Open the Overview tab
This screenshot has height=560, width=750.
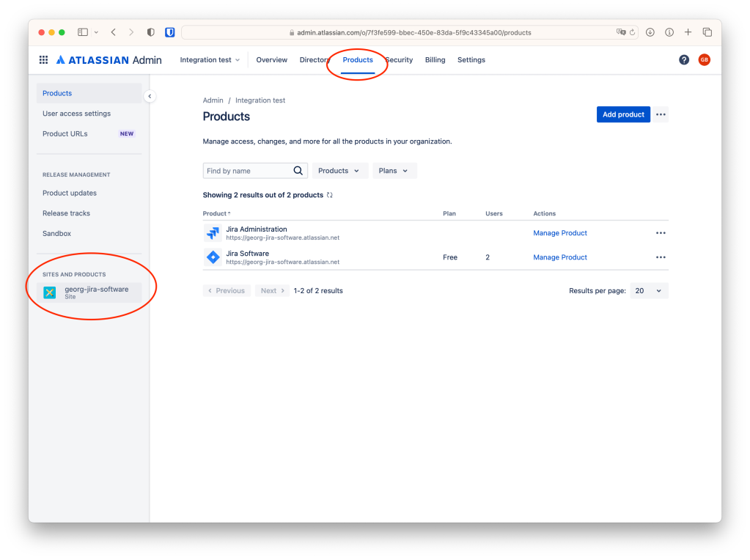pyautogui.click(x=272, y=60)
